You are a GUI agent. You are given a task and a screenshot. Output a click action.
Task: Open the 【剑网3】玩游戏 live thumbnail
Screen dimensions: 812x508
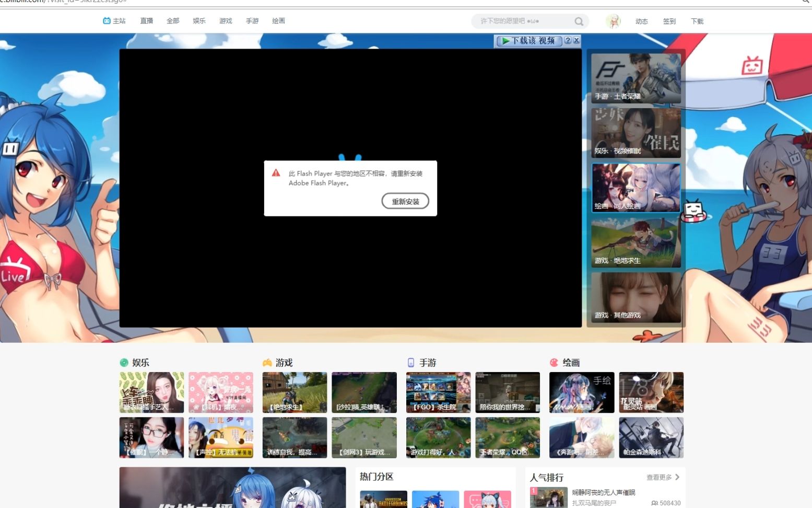(364, 437)
